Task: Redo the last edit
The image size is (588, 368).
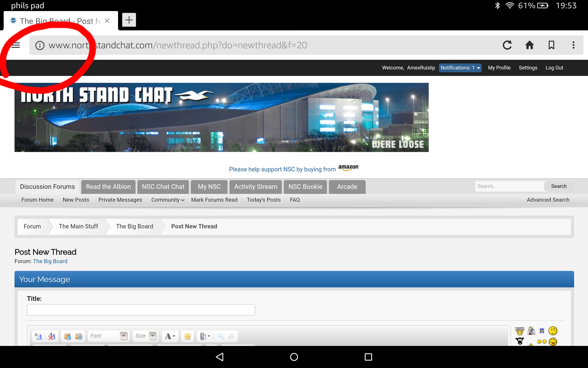Action: [x=232, y=336]
